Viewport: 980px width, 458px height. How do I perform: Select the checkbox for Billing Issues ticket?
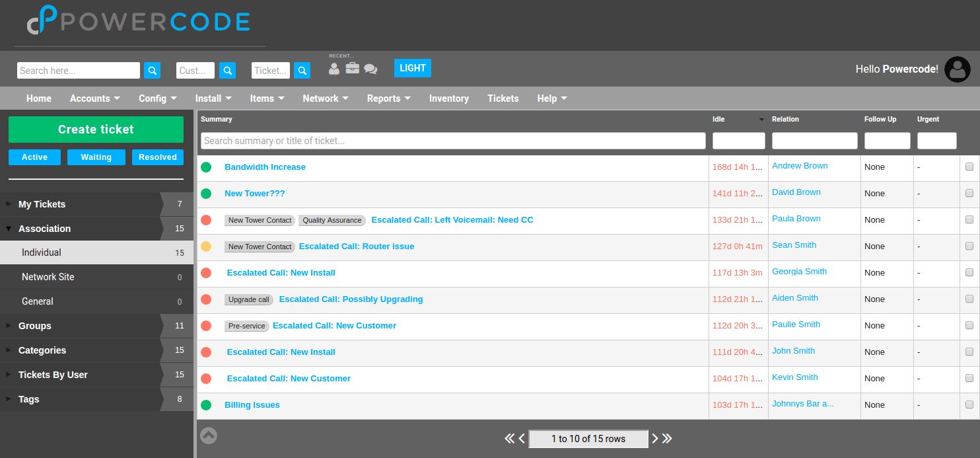(969, 404)
